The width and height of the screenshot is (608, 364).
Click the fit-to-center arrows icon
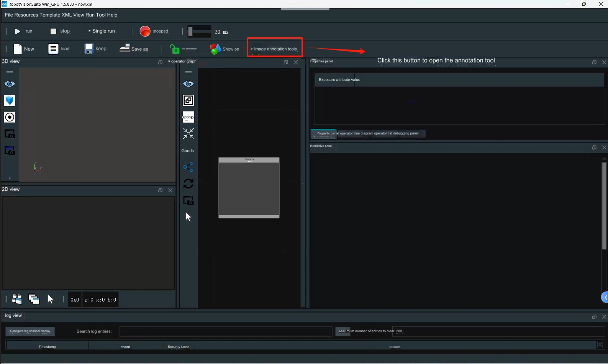188,134
